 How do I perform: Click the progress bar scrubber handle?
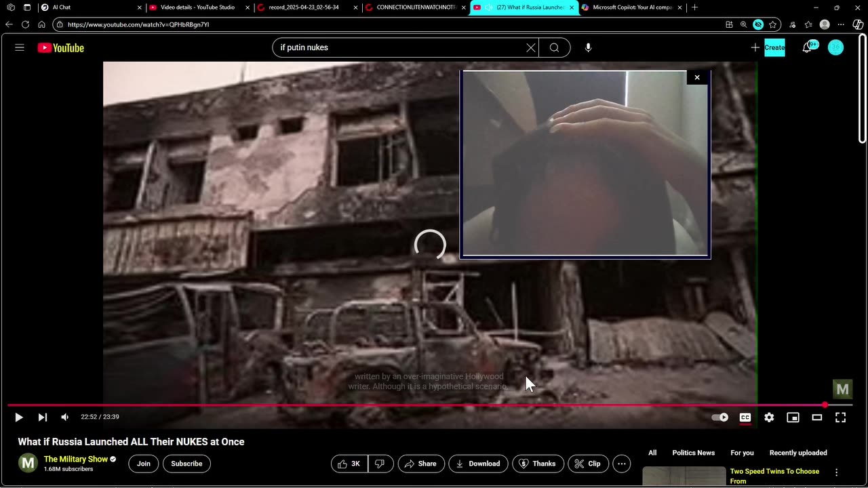pyautogui.click(x=825, y=405)
